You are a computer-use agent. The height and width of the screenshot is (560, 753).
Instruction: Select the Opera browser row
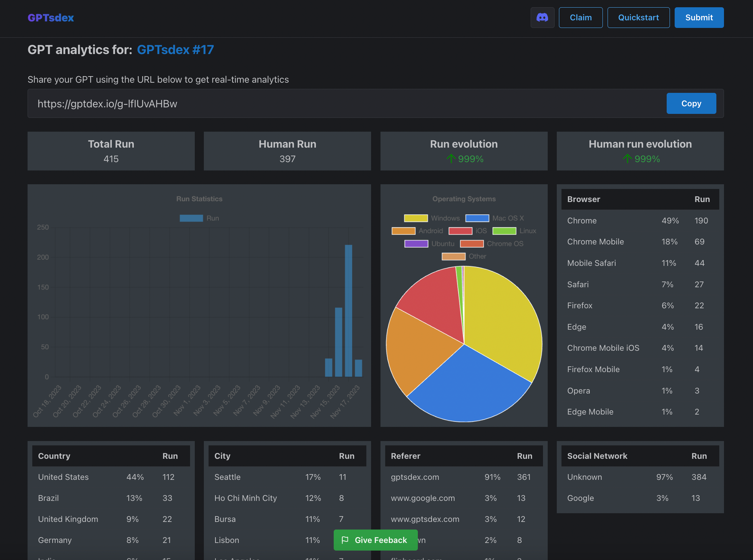(640, 391)
